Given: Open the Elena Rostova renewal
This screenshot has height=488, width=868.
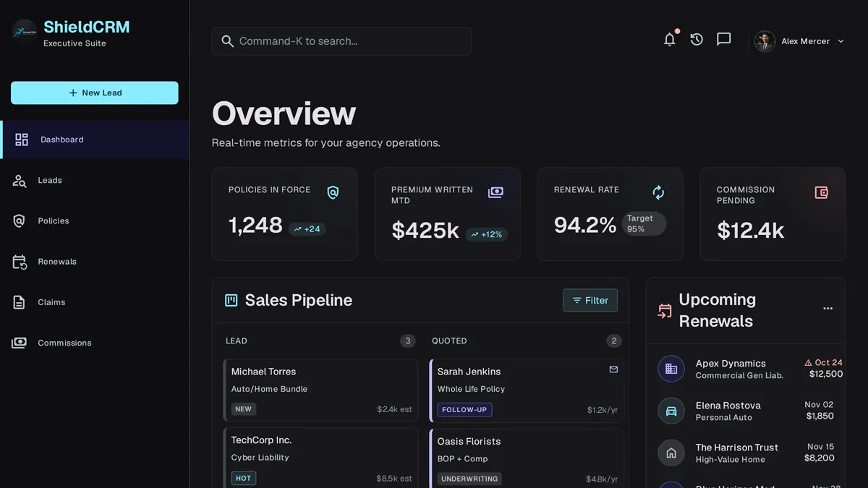Looking at the screenshot, I should 746,411.
